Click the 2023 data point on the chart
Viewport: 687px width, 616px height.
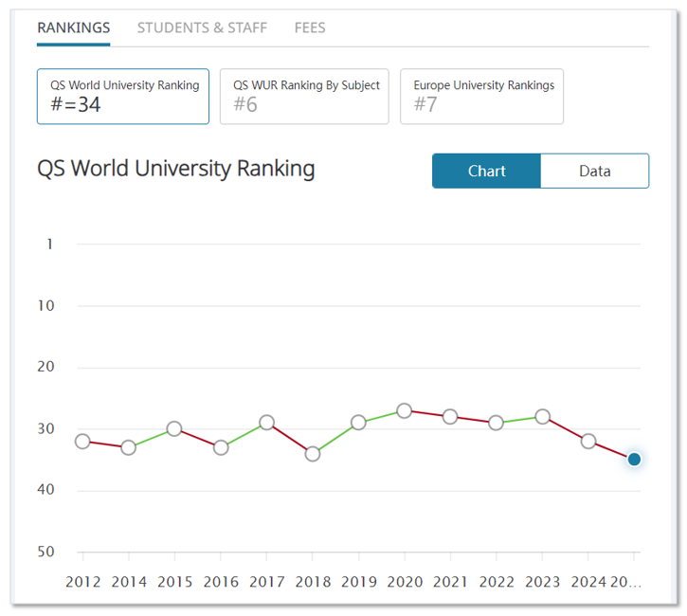click(543, 417)
